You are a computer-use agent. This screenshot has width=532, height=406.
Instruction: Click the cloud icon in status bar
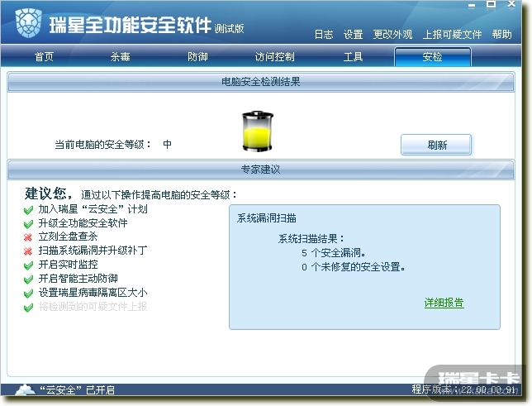26,389
